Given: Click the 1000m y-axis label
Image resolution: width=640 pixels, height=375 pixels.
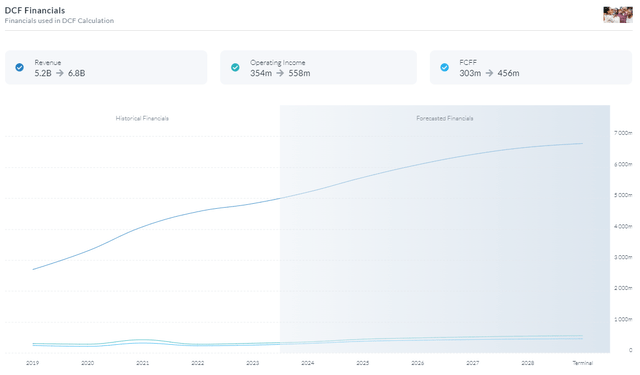Looking at the screenshot, I should tap(623, 319).
